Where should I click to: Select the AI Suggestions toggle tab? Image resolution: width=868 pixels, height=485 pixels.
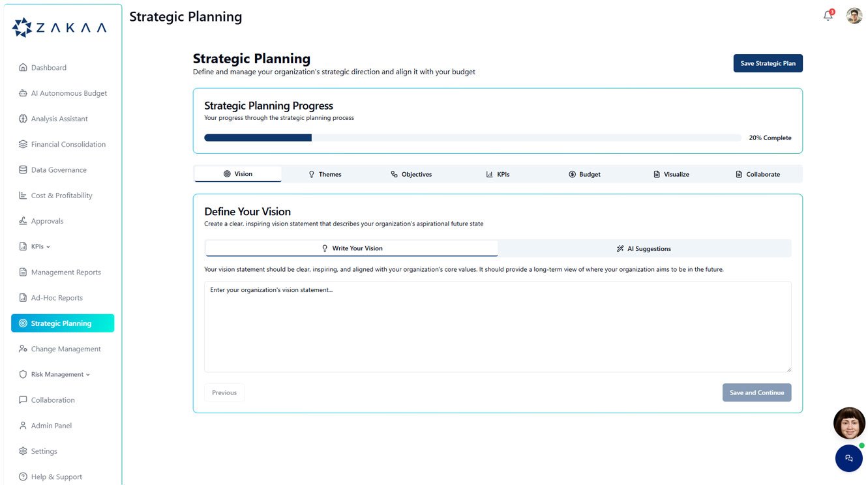coord(644,248)
